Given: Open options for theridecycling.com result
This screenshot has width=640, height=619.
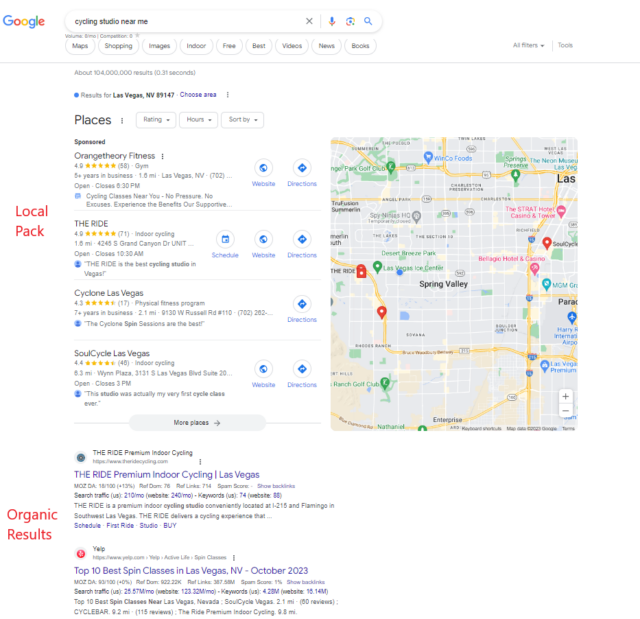Looking at the screenshot, I should (200, 461).
